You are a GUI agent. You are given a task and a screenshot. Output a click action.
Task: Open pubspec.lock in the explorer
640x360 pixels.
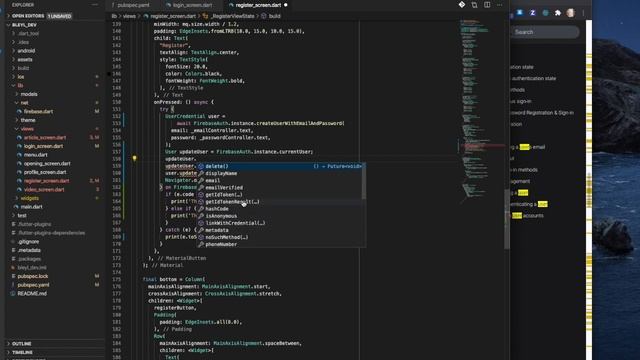(x=33, y=276)
